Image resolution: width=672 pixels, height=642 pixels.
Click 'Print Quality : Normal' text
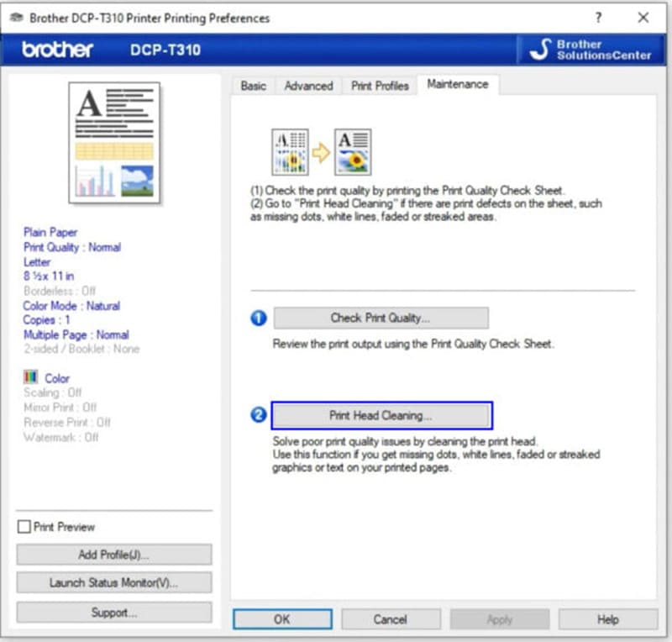click(x=72, y=247)
